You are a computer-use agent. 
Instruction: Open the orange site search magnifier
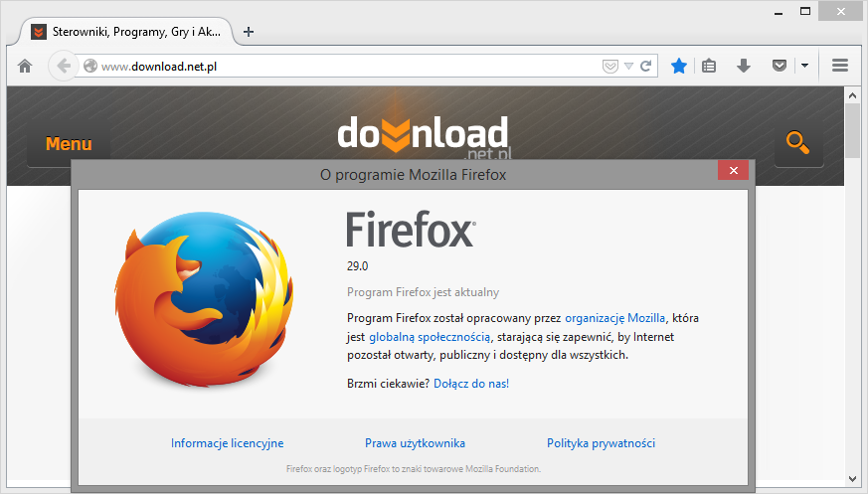pos(797,143)
